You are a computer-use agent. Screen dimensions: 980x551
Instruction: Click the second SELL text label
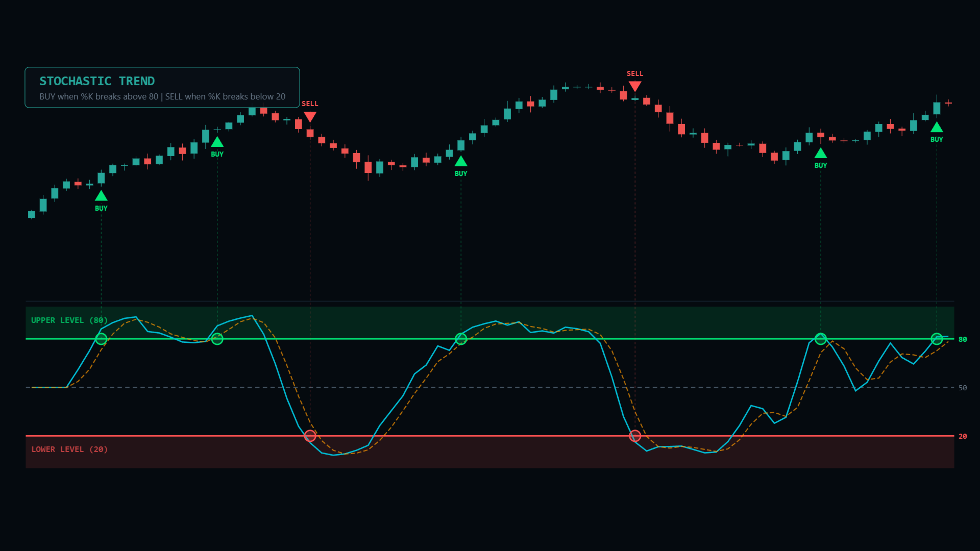(634, 74)
